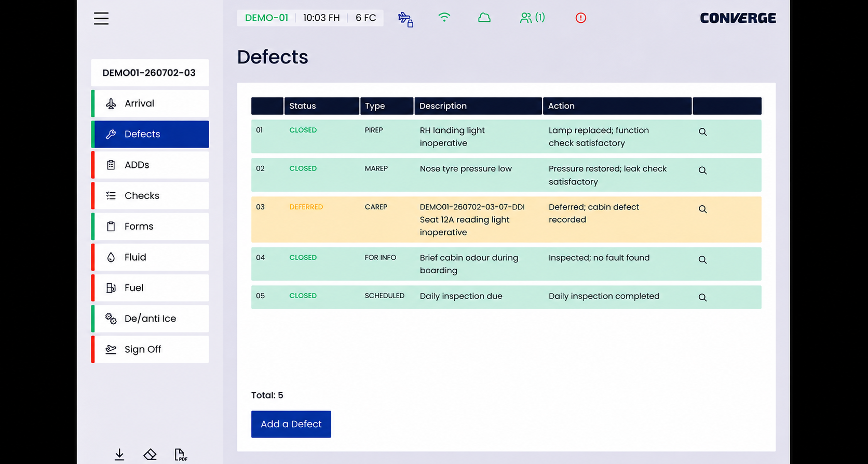This screenshot has height=464, width=868.
Task: Click 'Lamp replaced; function check satisfactory' text
Action: pyautogui.click(x=599, y=137)
